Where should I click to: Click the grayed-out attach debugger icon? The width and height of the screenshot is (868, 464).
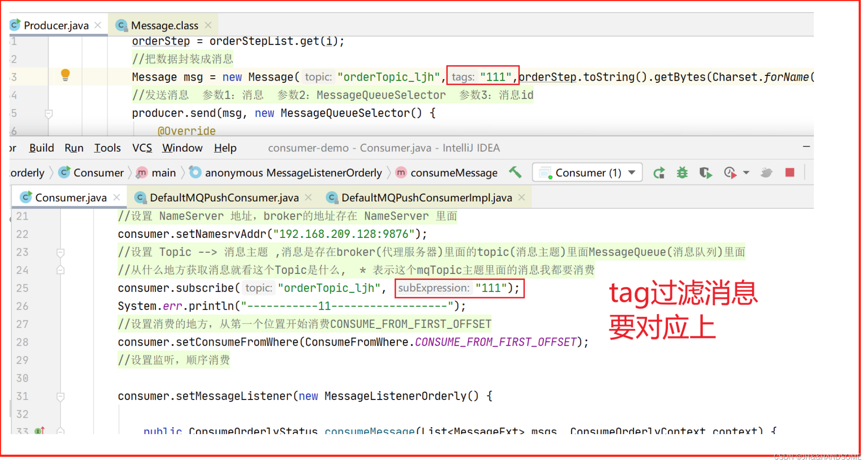[766, 173]
